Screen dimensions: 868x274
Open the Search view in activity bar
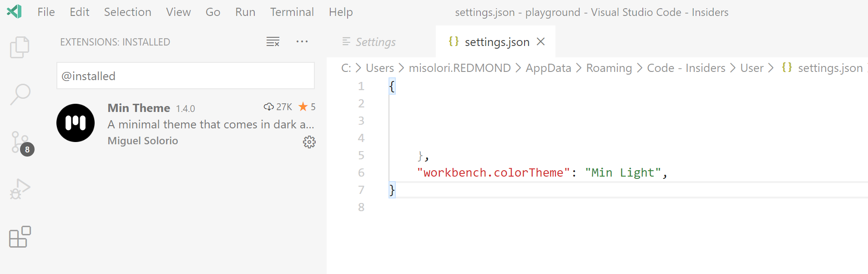20,94
